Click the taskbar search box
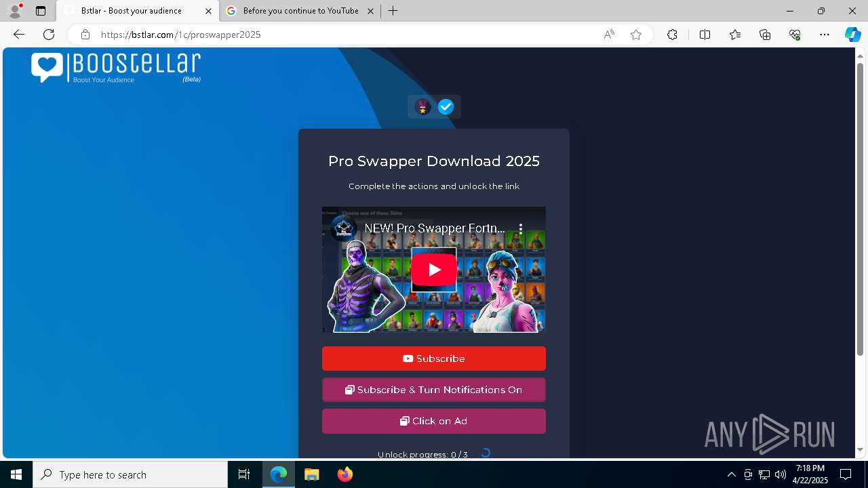Image resolution: width=868 pixels, height=488 pixels. 130,474
